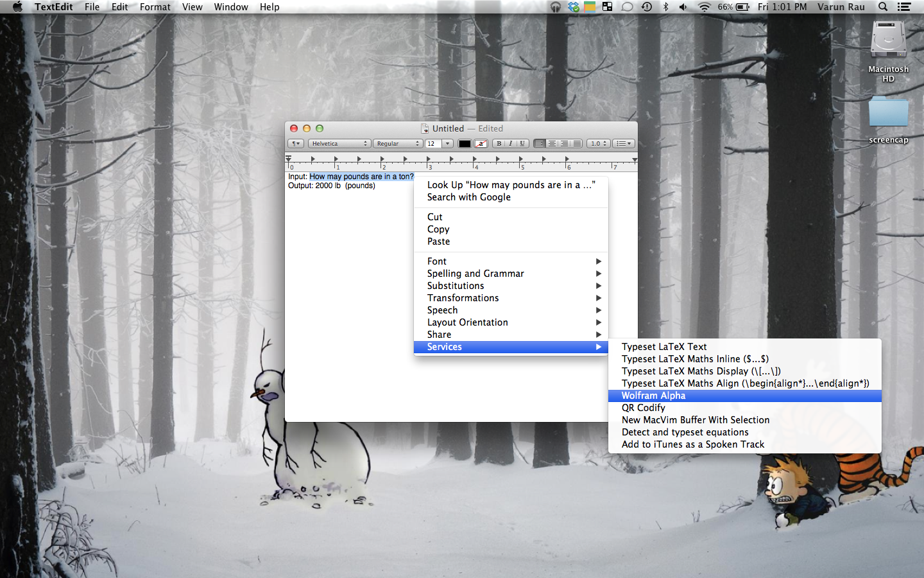Select the Wolfram Alpha service
The width and height of the screenshot is (924, 578).
coord(744,396)
